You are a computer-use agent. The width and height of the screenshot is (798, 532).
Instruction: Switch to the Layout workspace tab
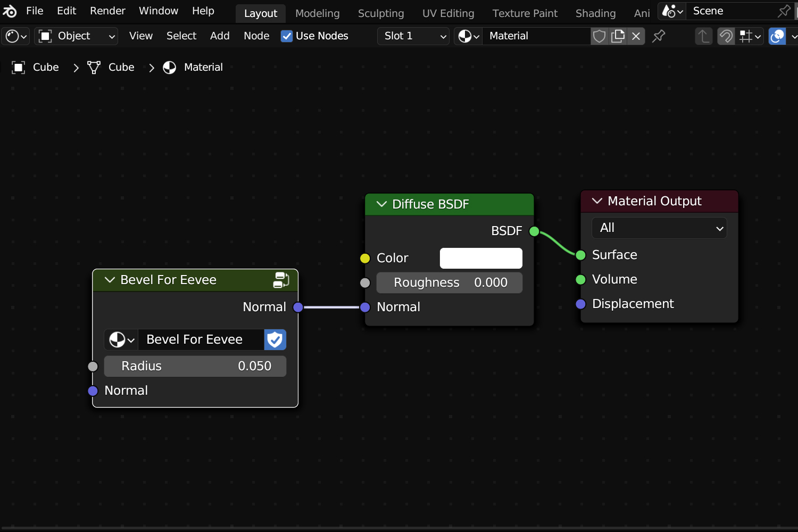(261, 13)
